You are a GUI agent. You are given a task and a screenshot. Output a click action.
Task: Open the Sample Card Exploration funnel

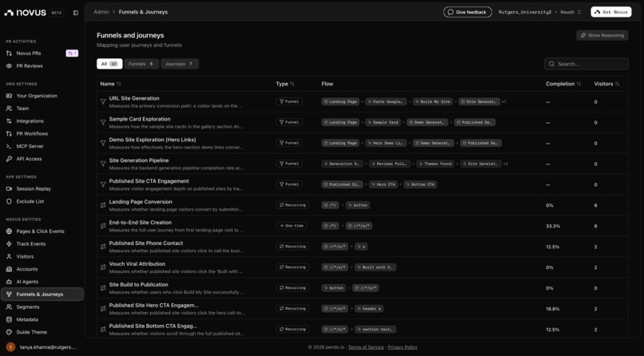point(140,120)
